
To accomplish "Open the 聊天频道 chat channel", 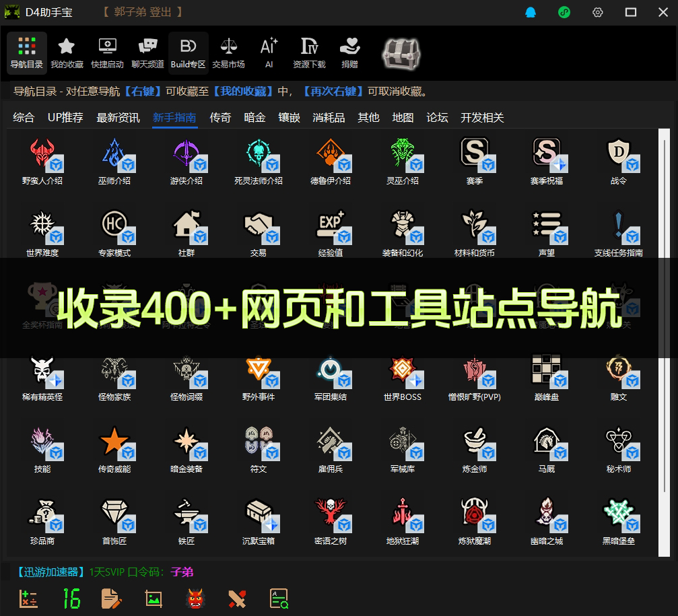I will click(x=148, y=53).
